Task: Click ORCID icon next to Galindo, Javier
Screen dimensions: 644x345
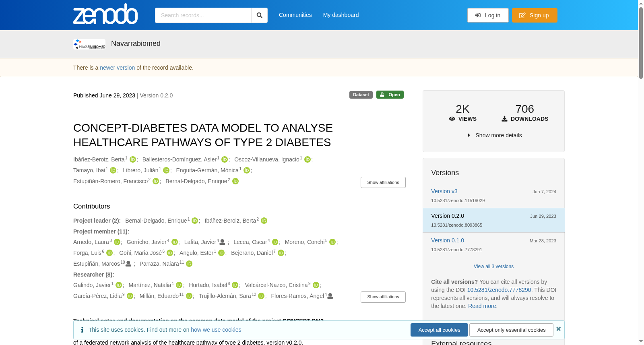Action: (x=119, y=285)
